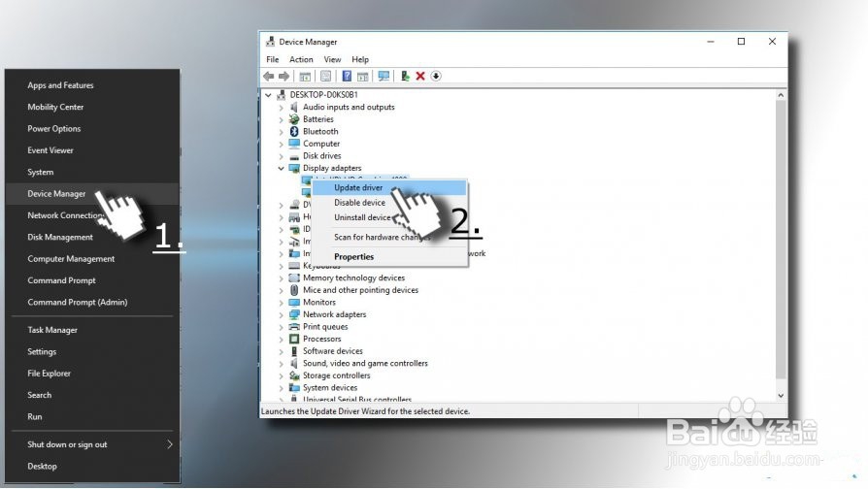Click the blue question-mark Help toolbar icon
The width and height of the screenshot is (868, 489).
click(x=347, y=77)
